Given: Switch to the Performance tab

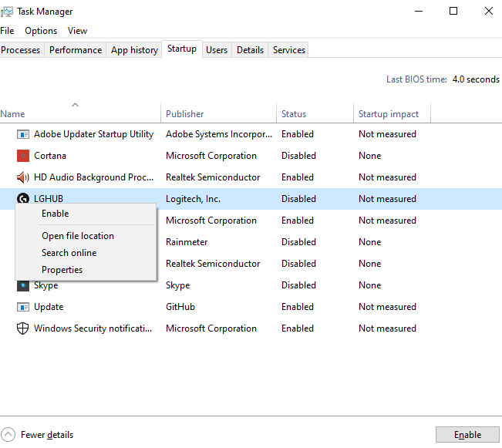Looking at the screenshot, I should coord(76,50).
